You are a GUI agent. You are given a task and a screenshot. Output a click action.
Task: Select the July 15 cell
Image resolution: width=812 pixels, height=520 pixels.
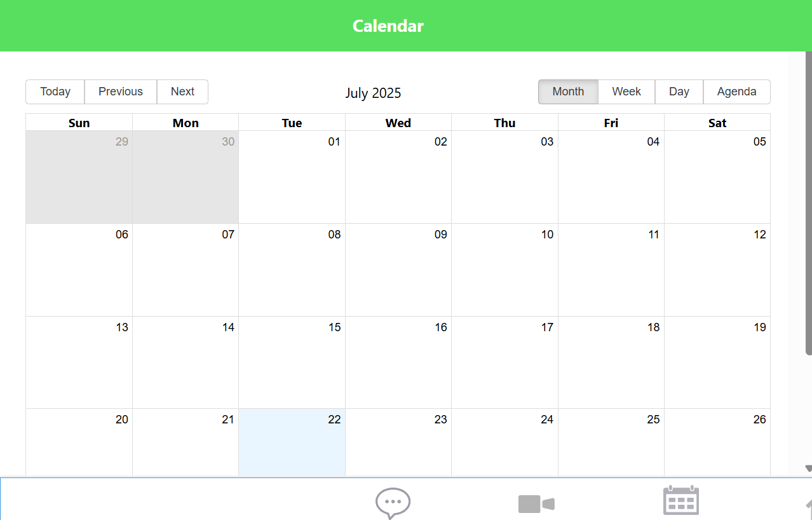click(292, 362)
